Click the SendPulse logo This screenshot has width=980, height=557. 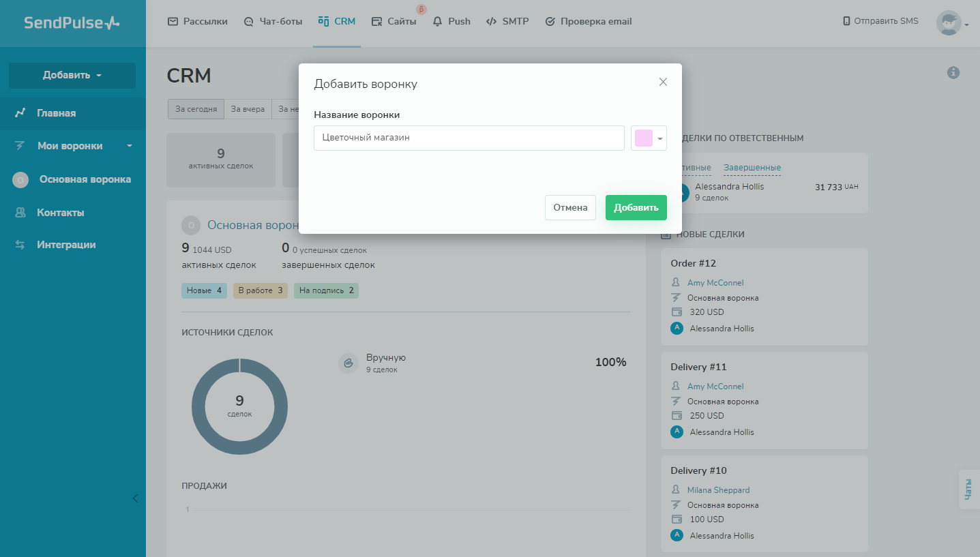click(72, 22)
